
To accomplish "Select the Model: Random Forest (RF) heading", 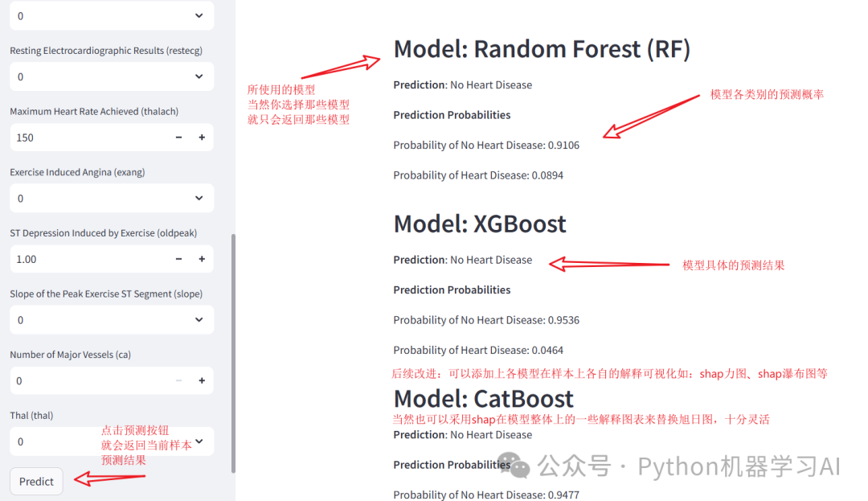I will (x=542, y=49).
